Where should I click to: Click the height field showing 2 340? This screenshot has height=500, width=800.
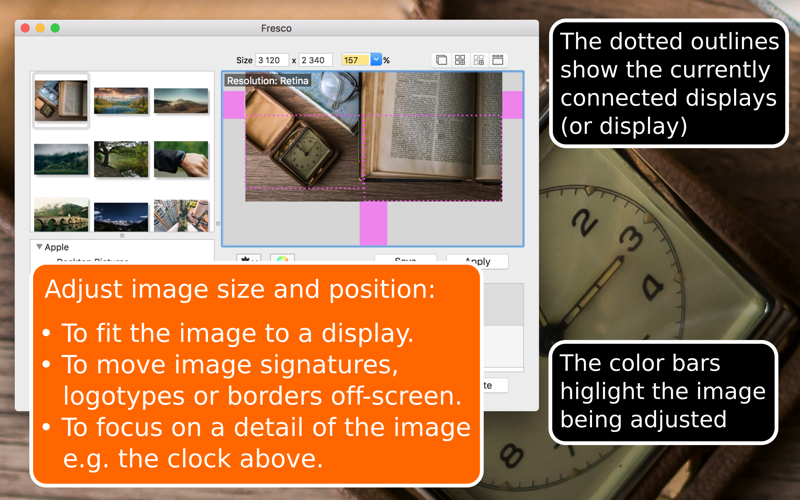316,60
